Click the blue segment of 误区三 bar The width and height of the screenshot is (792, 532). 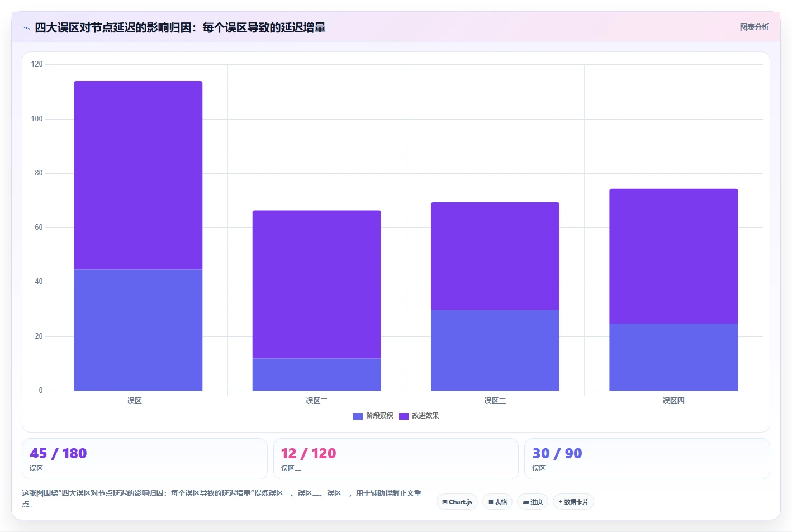point(495,350)
